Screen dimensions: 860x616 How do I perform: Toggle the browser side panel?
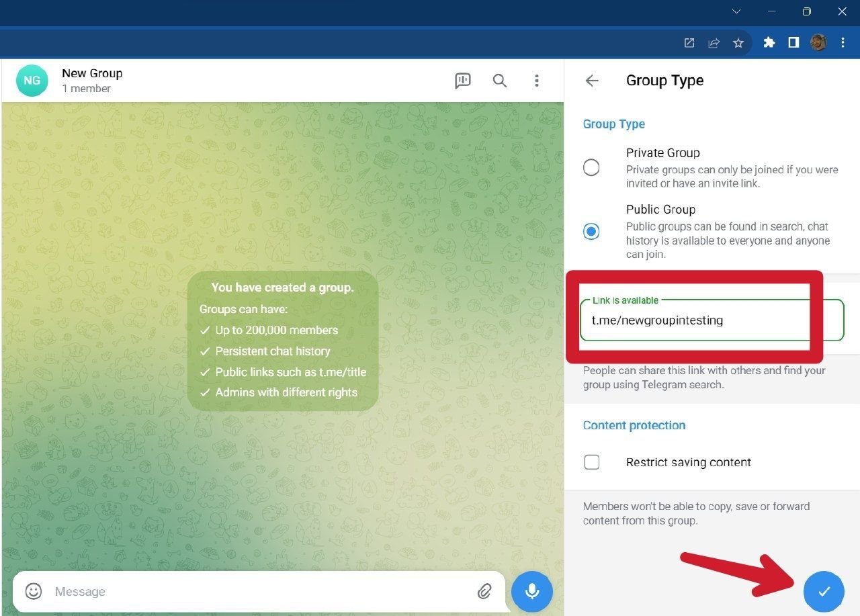793,43
